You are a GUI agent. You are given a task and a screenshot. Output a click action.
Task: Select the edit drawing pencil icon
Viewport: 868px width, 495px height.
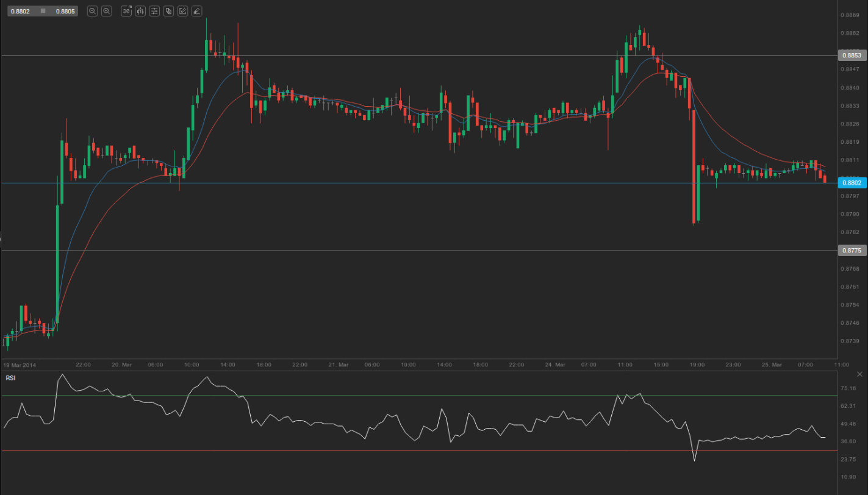tap(182, 11)
